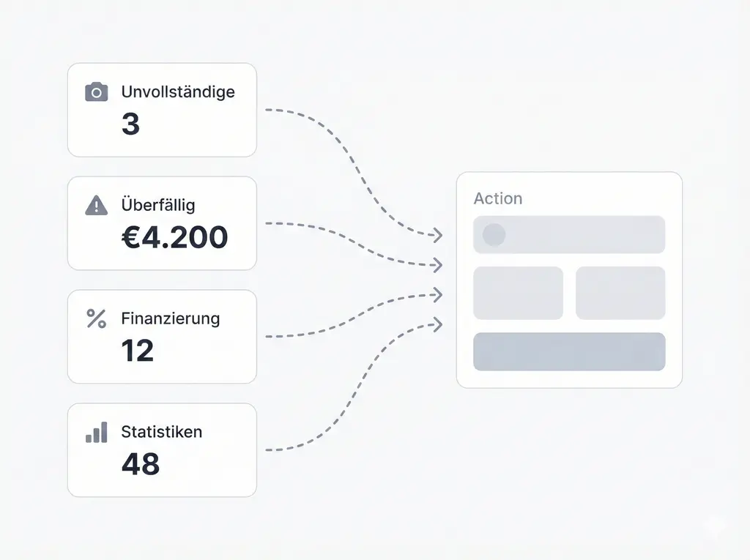Click the value 48 under Statistiken
This screenshot has width=750, height=560.
[141, 464]
